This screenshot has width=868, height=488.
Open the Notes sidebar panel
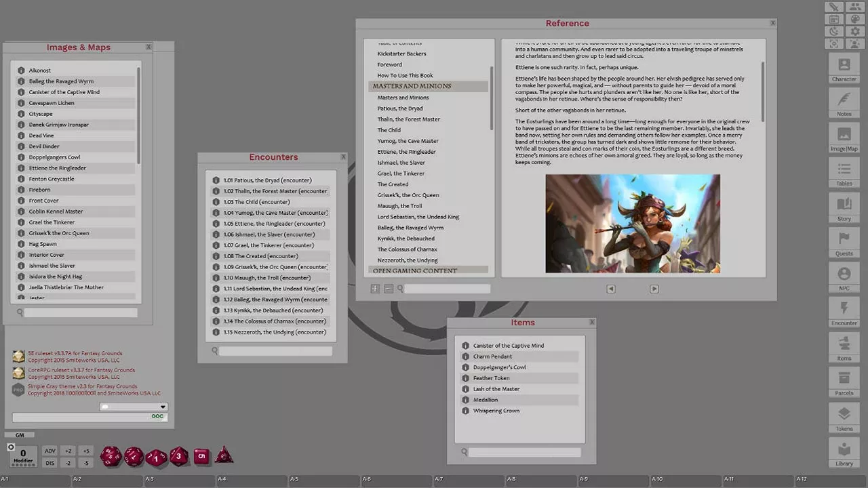coord(844,103)
